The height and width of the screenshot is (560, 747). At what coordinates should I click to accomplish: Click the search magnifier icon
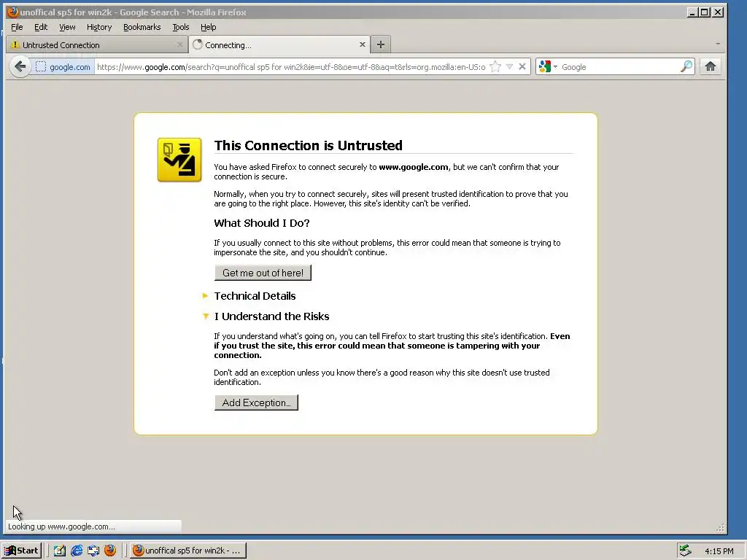pyautogui.click(x=686, y=66)
